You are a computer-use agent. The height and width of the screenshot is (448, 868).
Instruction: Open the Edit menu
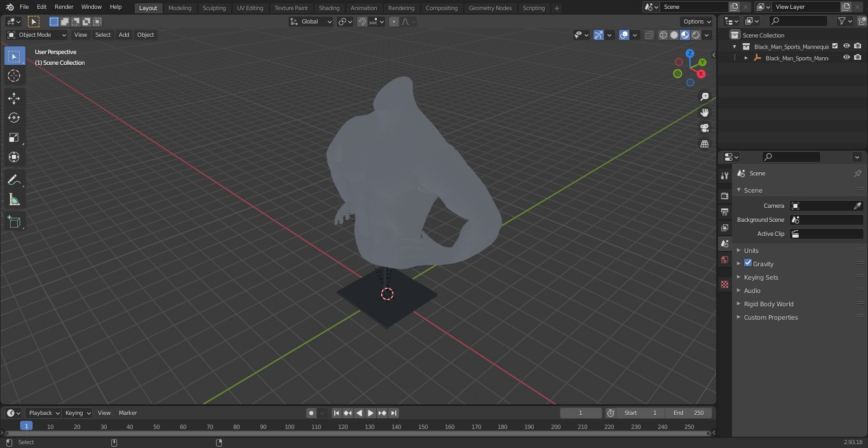click(41, 7)
